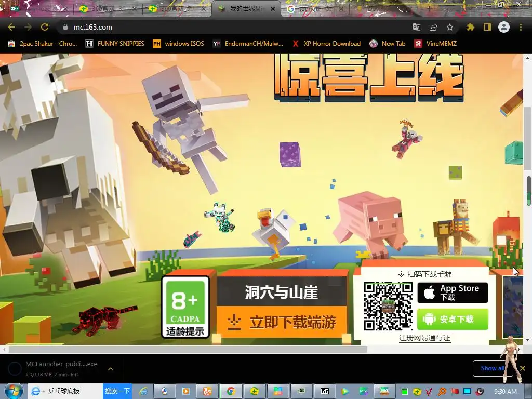The width and height of the screenshot is (532, 399).
Task: Click the share page icon
Action: tap(433, 27)
